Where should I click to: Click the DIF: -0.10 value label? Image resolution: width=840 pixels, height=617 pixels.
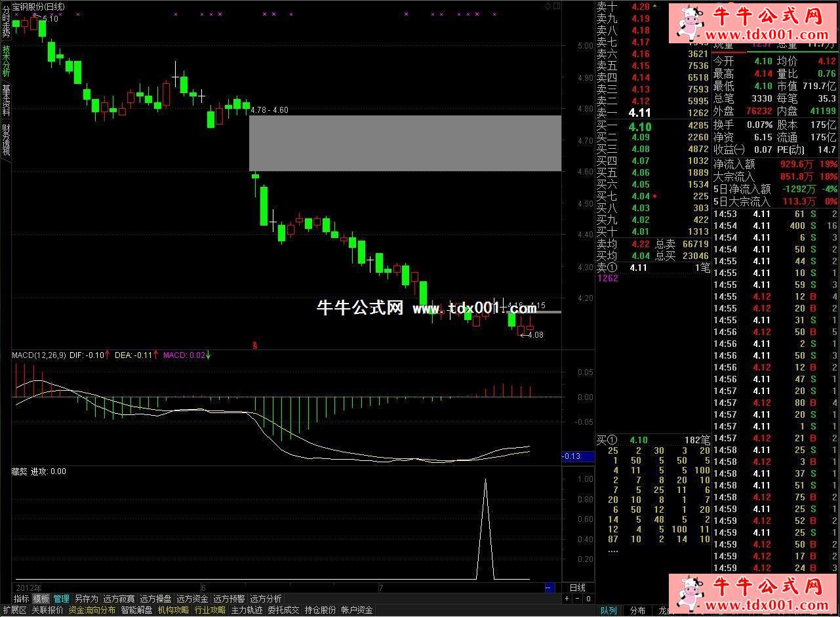coord(87,355)
